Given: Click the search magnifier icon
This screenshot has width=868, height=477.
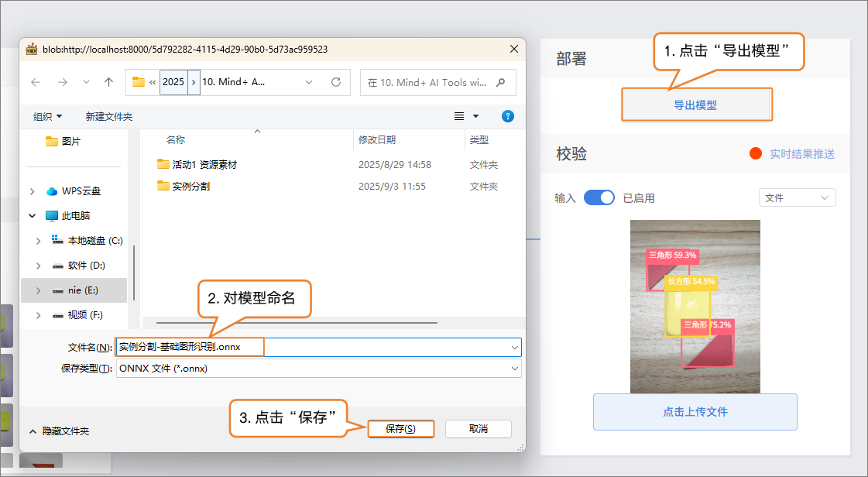Looking at the screenshot, I should click(x=501, y=82).
